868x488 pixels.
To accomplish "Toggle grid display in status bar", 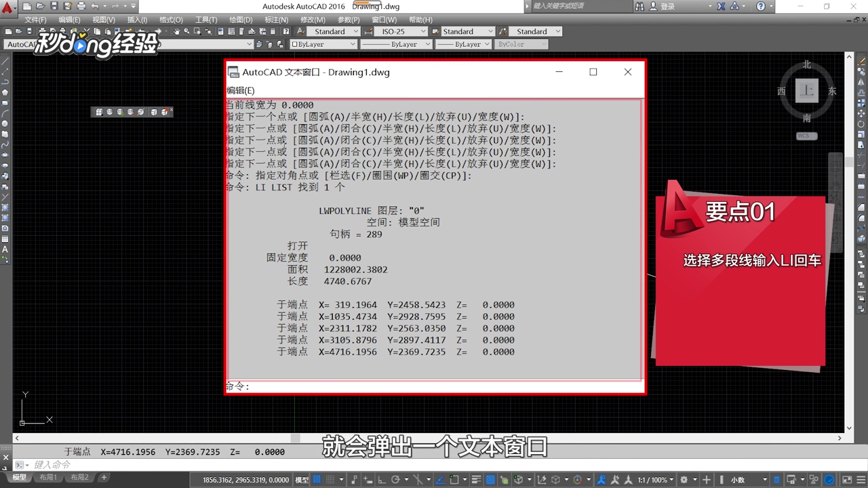I will pos(316,479).
